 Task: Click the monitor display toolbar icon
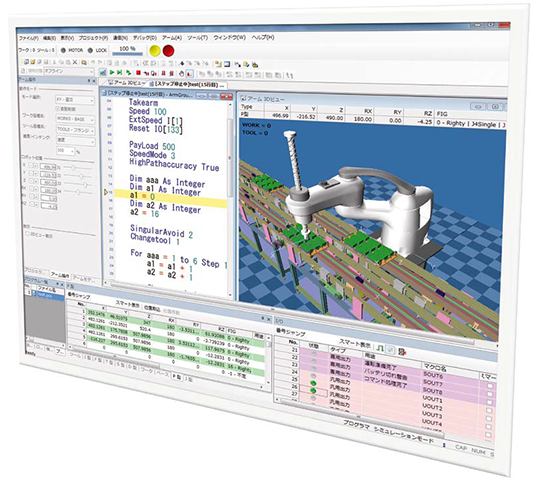[x=227, y=64]
